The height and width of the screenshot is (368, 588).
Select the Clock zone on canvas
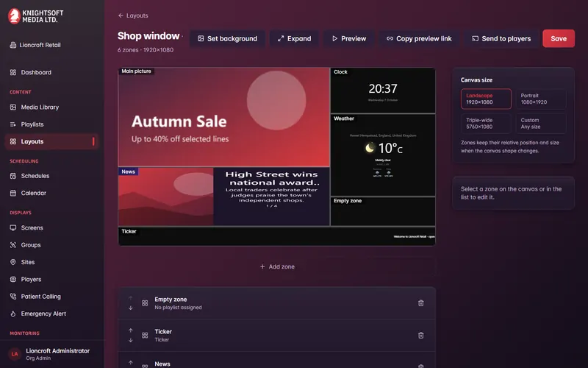[x=383, y=91]
